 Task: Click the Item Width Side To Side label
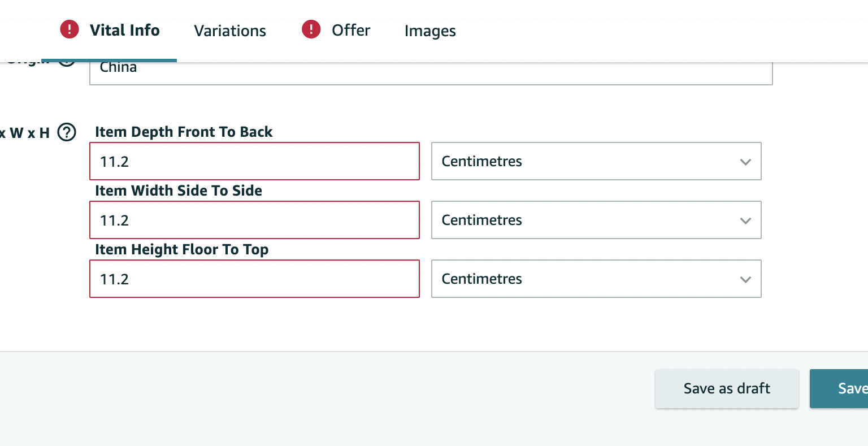pyautogui.click(x=179, y=191)
